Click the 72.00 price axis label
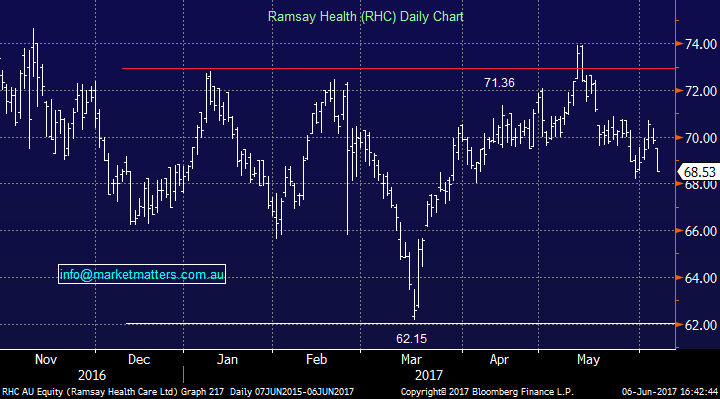The width and height of the screenshot is (720, 399). click(700, 91)
